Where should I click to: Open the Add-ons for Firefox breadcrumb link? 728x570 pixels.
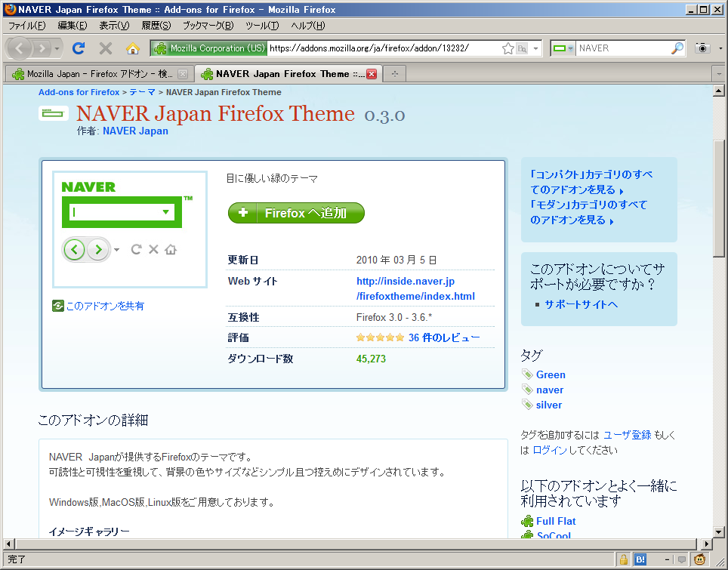pyautogui.click(x=79, y=92)
